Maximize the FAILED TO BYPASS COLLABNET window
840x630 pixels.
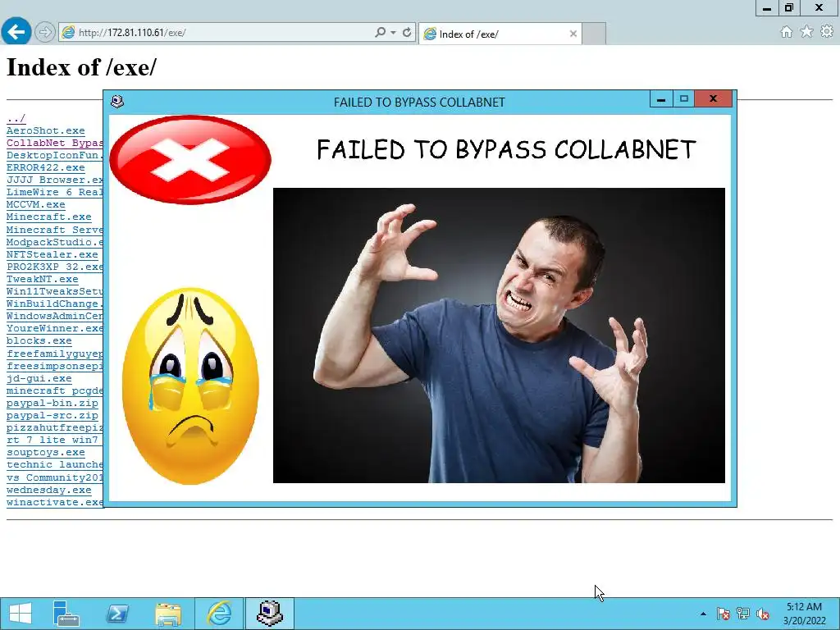click(x=683, y=98)
